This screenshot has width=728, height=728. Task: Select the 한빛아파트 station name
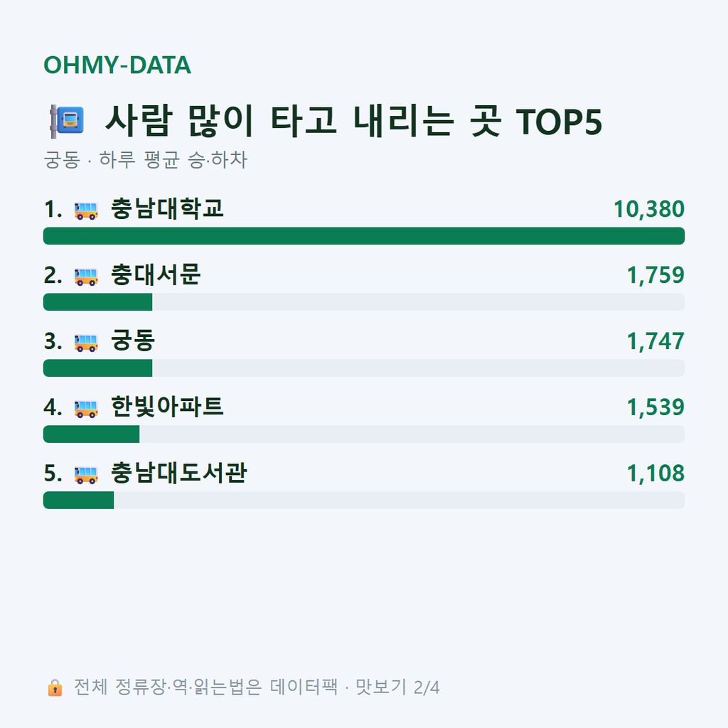pos(167,406)
